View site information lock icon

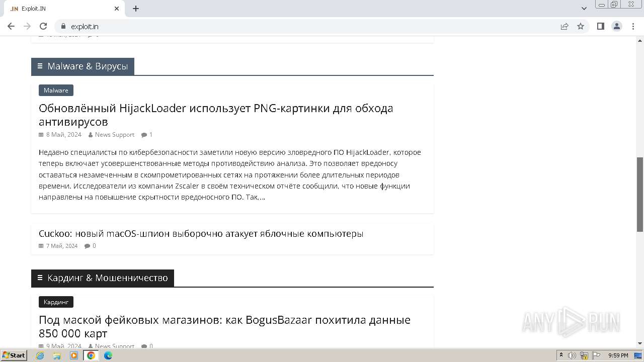point(63,26)
